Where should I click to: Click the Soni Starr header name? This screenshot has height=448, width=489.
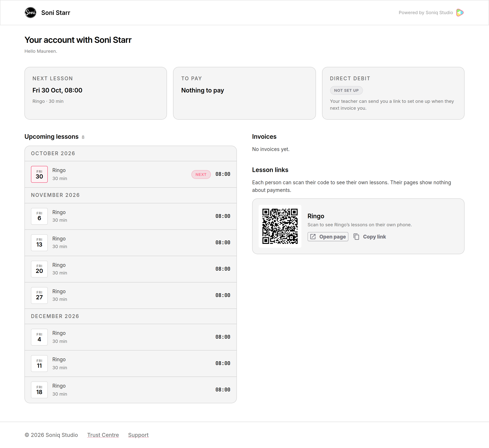[x=56, y=13]
